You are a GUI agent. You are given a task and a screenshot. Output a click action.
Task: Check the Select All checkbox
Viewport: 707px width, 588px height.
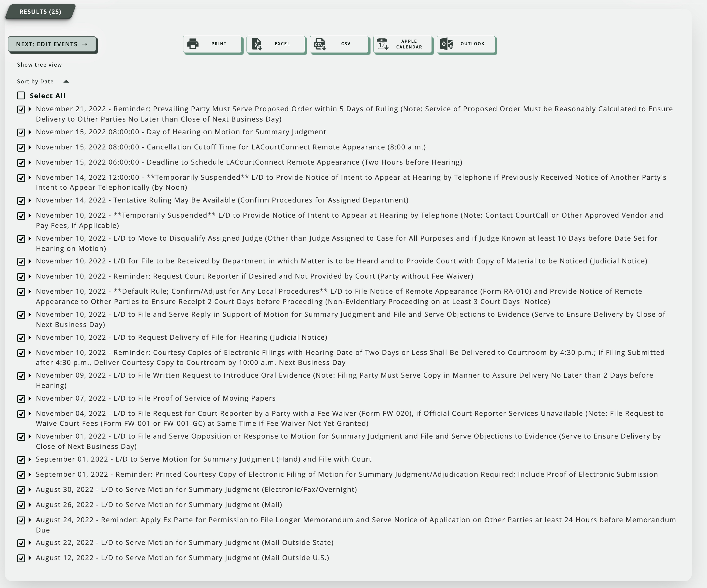[x=21, y=96]
